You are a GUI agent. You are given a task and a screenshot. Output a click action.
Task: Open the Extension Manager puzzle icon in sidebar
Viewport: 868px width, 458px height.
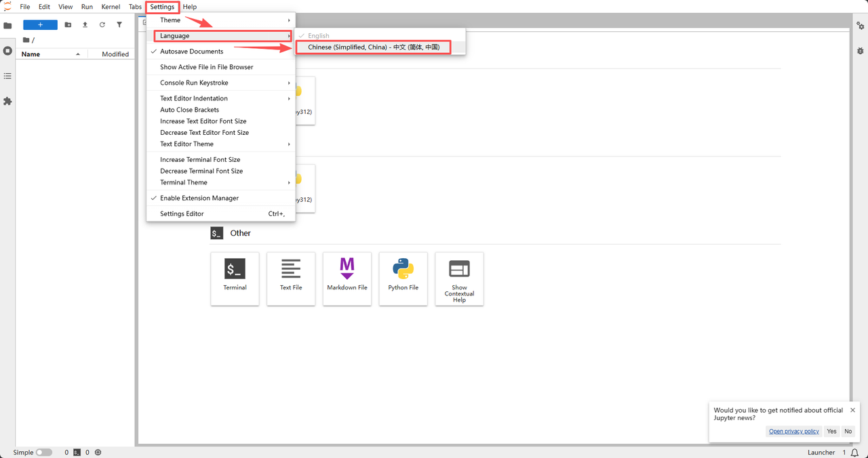[7, 101]
